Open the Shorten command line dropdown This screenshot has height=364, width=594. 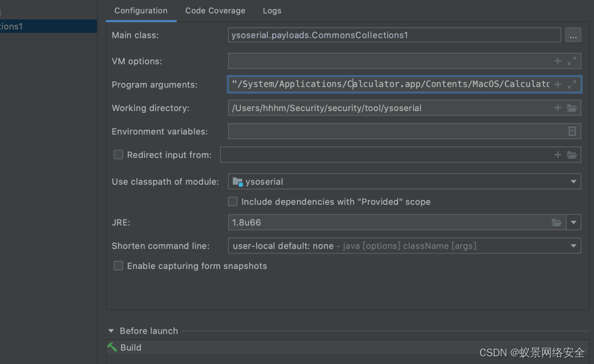[574, 246]
